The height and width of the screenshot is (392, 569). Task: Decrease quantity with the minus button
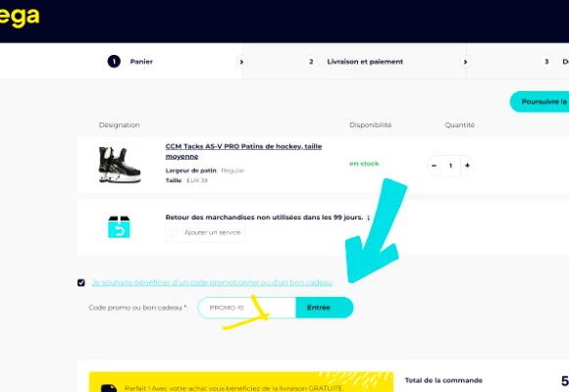434,166
